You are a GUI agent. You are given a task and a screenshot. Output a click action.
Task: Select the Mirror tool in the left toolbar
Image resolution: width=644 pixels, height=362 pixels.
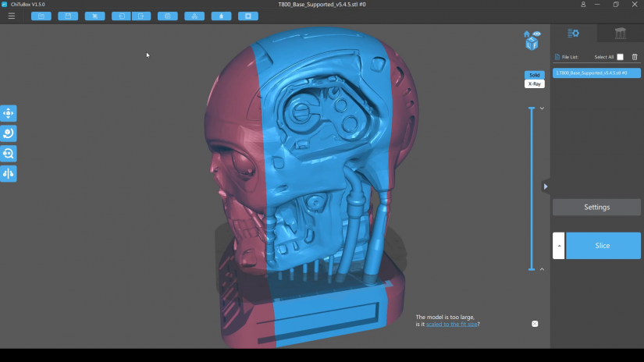click(9, 173)
